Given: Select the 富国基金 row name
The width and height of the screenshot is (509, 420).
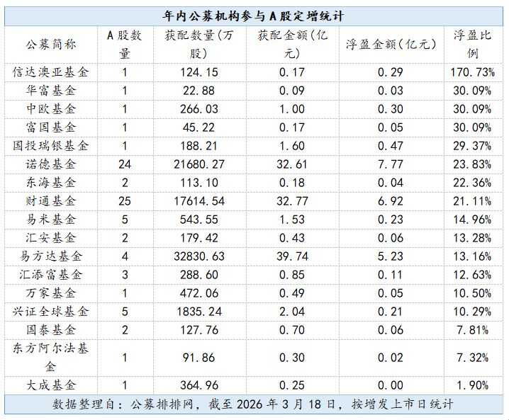Looking at the screenshot, I should pos(50,127).
